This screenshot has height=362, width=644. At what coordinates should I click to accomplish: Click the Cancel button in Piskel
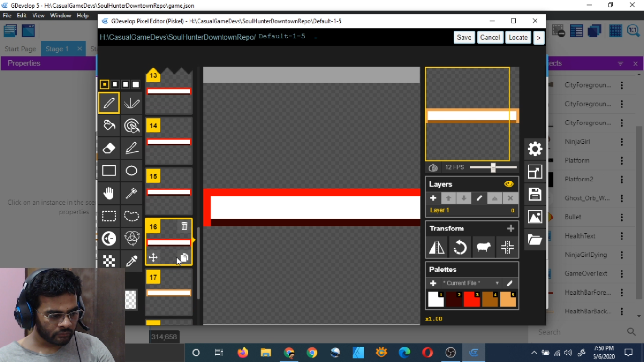tap(490, 38)
